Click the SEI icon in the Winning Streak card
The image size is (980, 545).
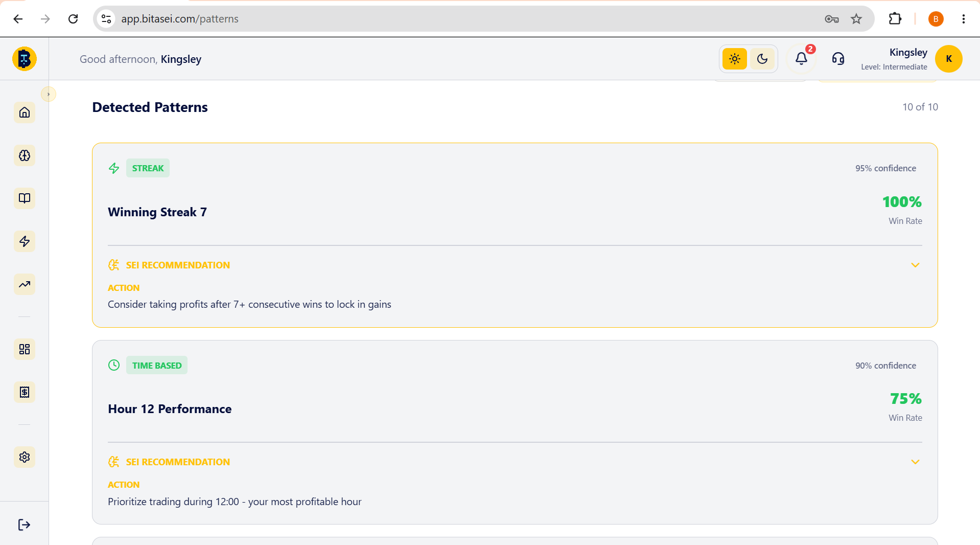(x=113, y=265)
